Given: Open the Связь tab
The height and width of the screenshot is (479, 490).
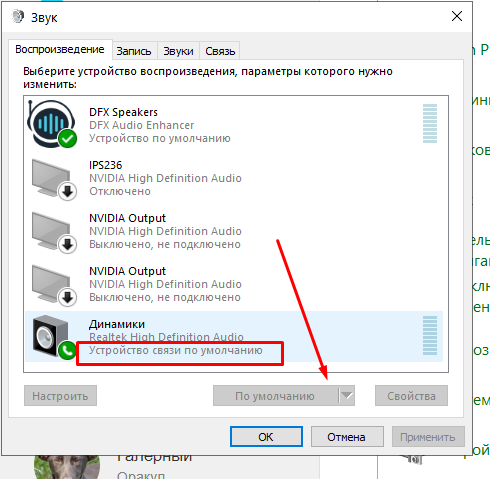Looking at the screenshot, I should click(x=220, y=51).
